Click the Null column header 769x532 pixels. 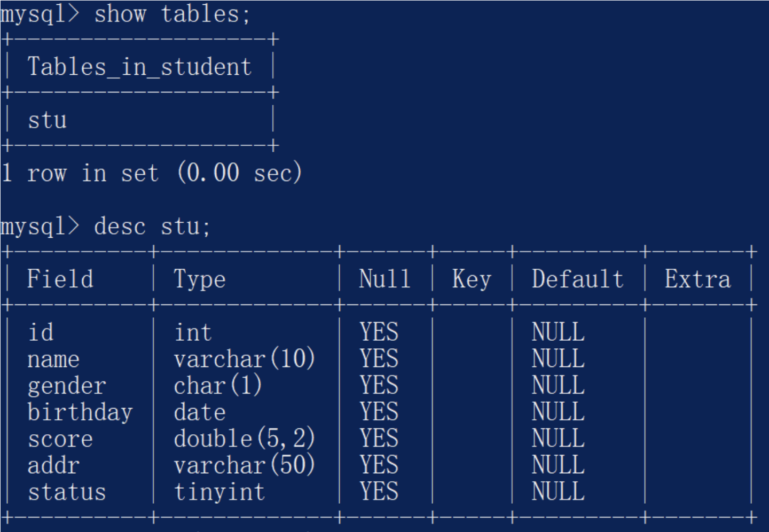pyautogui.click(x=384, y=279)
